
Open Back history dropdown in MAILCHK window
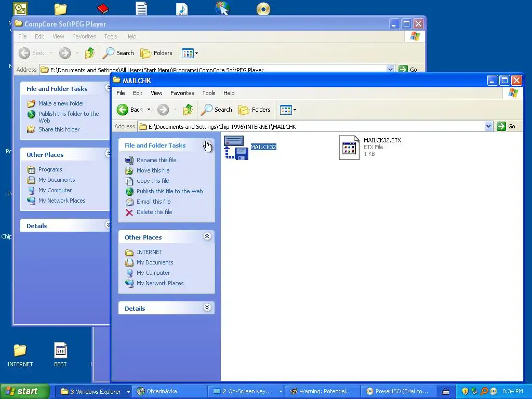pyautogui.click(x=149, y=110)
